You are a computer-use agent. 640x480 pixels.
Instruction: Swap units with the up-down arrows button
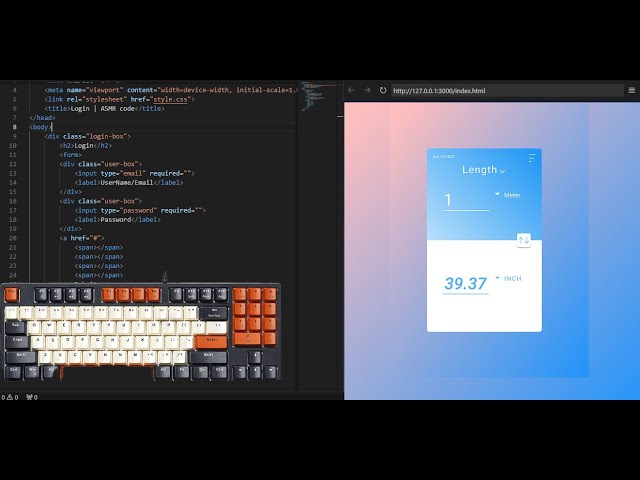pos(524,240)
